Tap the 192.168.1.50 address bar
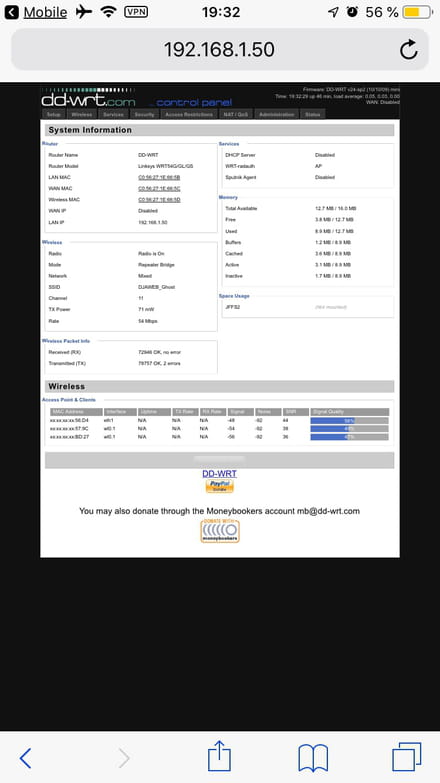Image resolution: width=440 pixels, height=783 pixels. [x=219, y=49]
